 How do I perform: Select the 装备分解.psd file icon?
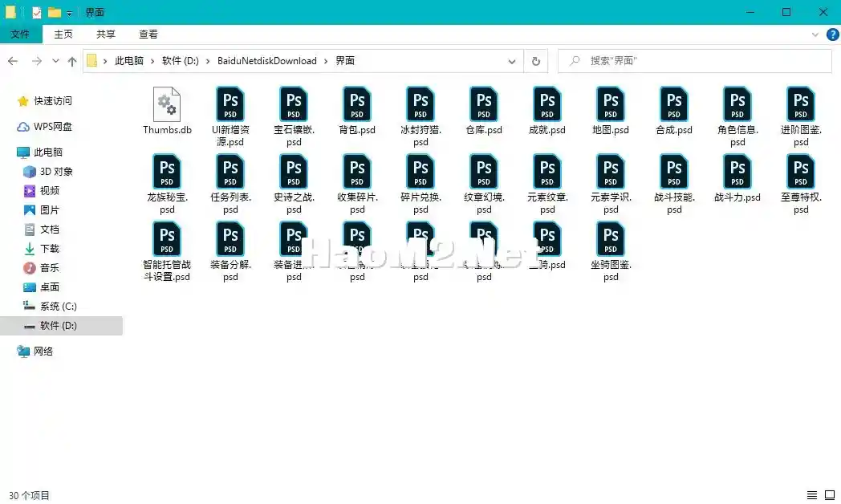(x=230, y=239)
